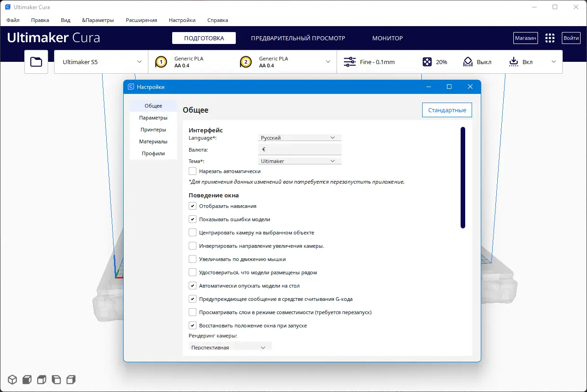This screenshot has height=392, width=587.
Task: Select Профили settings category
Action: (153, 153)
